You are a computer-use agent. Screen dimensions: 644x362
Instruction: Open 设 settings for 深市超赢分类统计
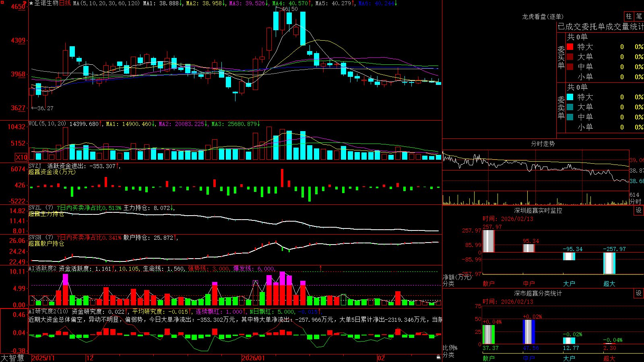pos(639,293)
